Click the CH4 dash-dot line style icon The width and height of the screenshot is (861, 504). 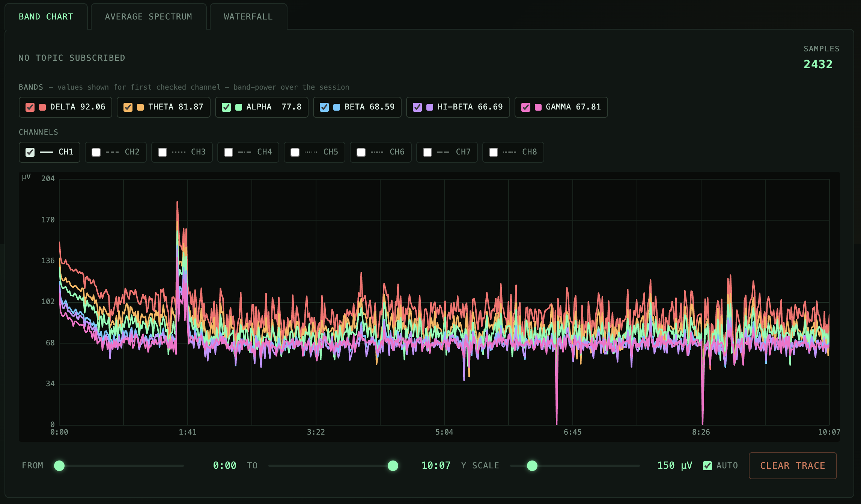pyautogui.click(x=245, y=152)
